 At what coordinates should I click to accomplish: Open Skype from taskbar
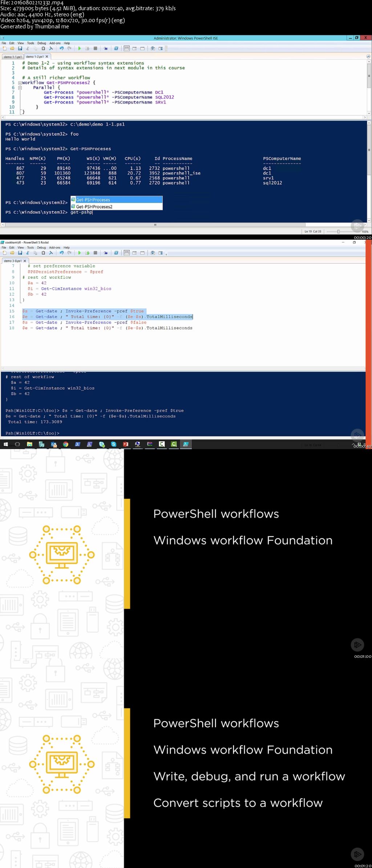pyautogui.click(x=114, y=444)
